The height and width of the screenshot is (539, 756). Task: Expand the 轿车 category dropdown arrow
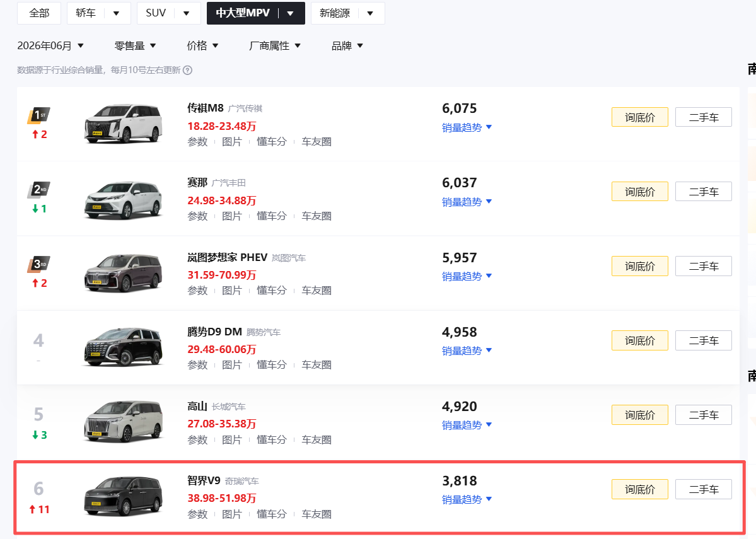pos(116,13)
